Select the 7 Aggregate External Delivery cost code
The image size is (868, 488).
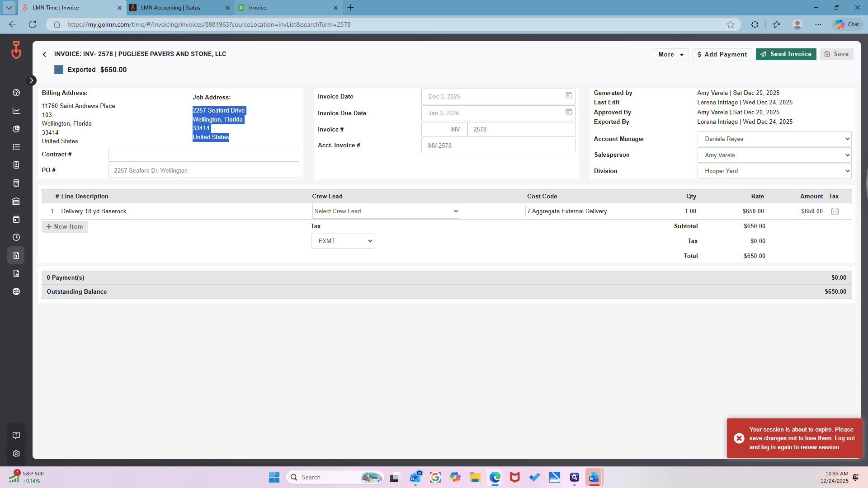[x=567, y=211]
